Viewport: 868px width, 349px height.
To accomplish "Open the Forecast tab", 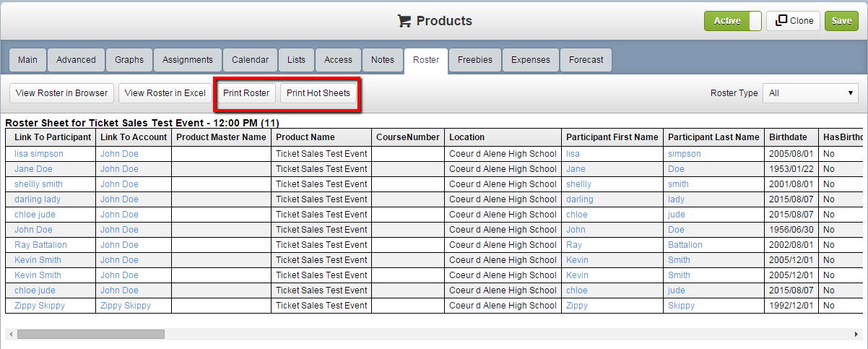I will pos(586,60).
